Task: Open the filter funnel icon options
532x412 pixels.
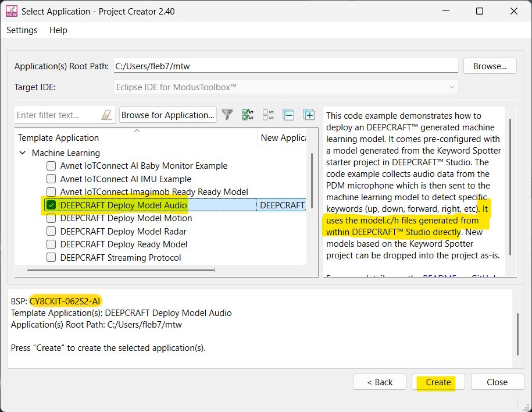Action: (x=227, y=115)
